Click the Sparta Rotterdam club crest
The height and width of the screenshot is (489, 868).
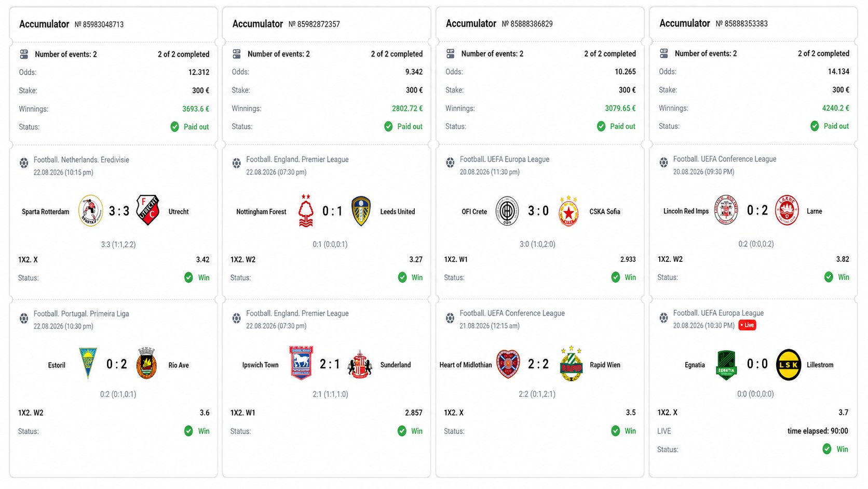coord(90,210)
